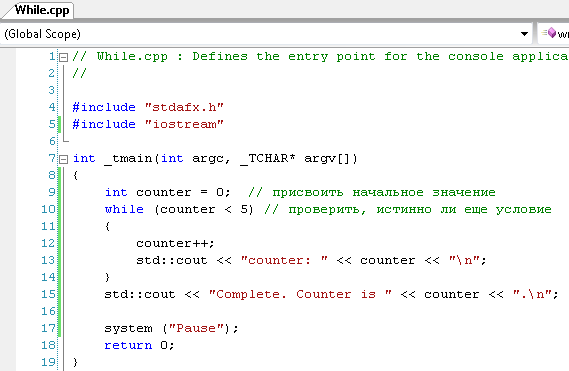This screenshot has height=371, width=569.
Task: Click the "(counter < 5)" condition
Action: [x=204, y=209]
